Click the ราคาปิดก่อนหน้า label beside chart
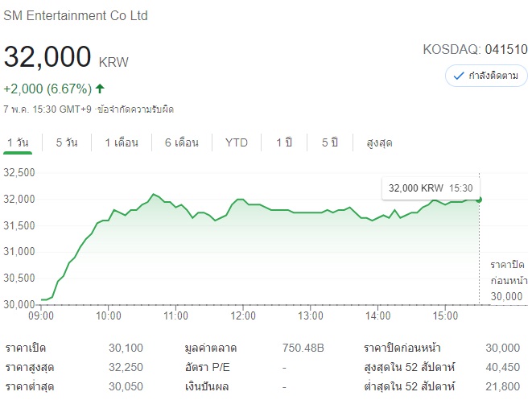The image size is (532, 400). pyautogui.click(x=509, y=272)
